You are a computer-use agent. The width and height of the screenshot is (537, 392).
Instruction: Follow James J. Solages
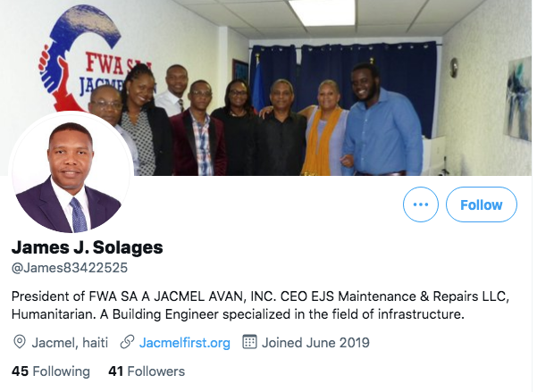click(482, 204)
